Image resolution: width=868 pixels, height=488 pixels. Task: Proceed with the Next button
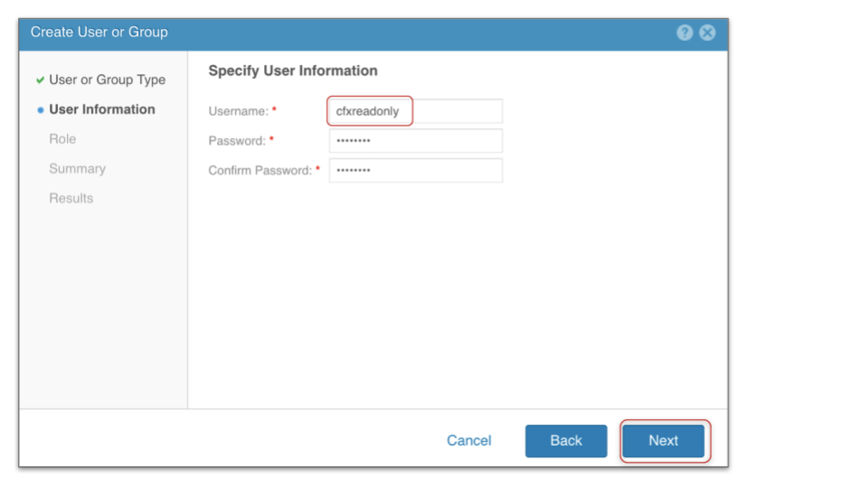tap(663, 441)
